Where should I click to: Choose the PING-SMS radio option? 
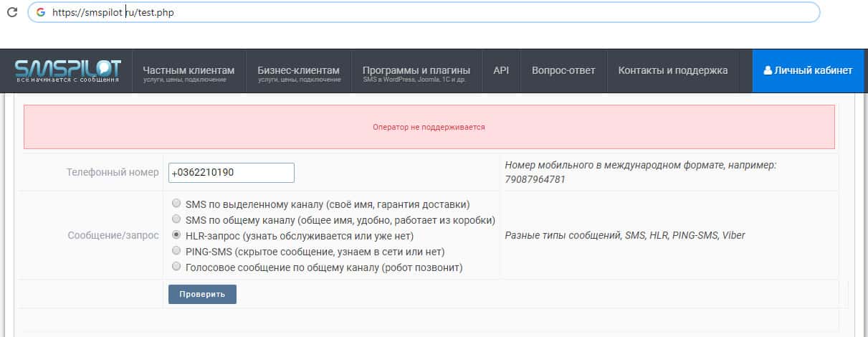(x=176, y=251)
